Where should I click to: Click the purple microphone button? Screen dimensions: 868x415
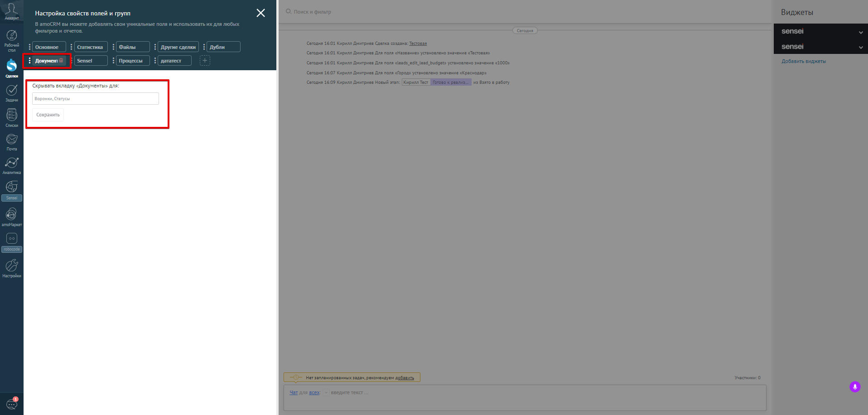coord(855,387)
